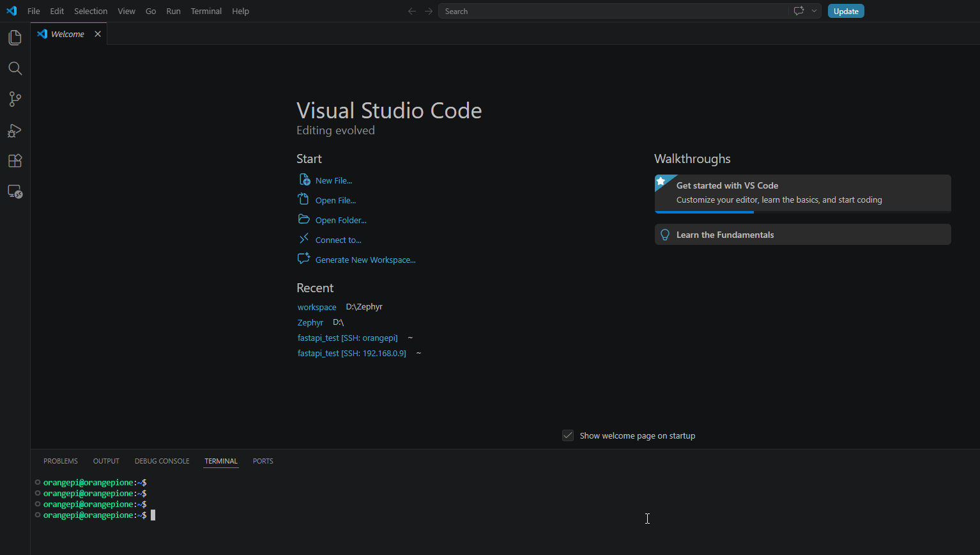Click the Update button

pos(846,11)
